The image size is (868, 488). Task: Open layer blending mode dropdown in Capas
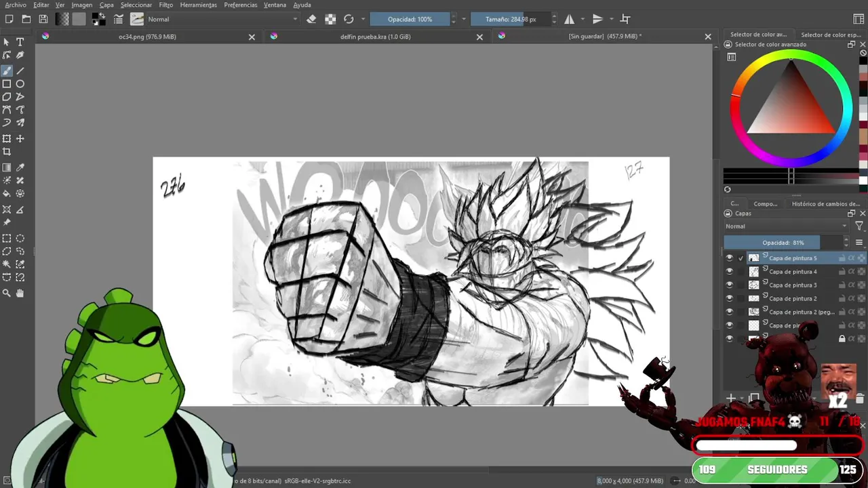[x=786, y=226]
